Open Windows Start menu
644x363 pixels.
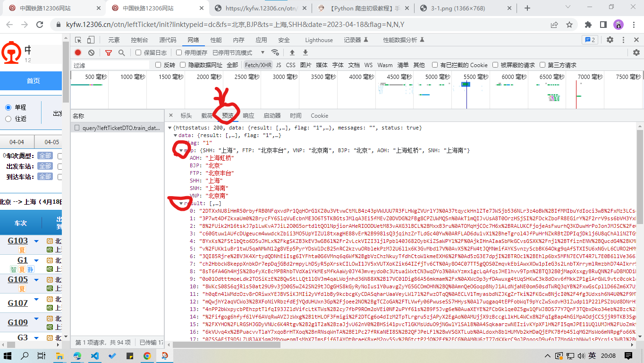click(x=8, y=355)
